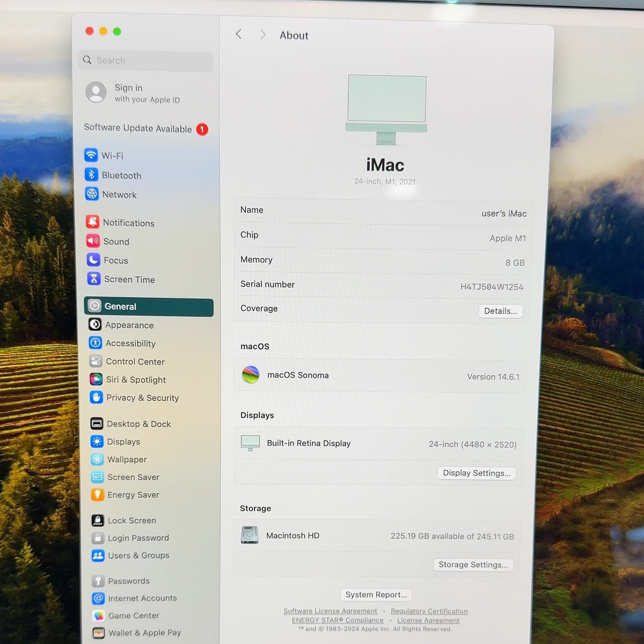Click the Game Center icon
The image size is (644, 644).
tap(99, 616)
